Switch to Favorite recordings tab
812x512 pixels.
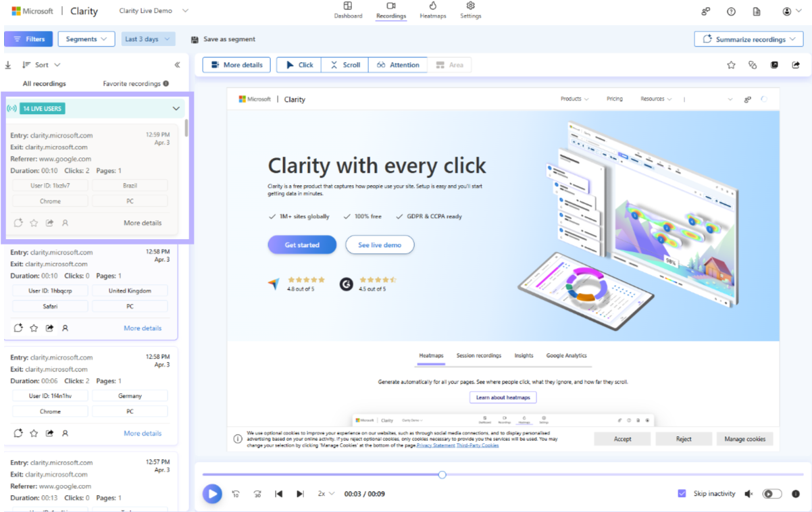132,84
